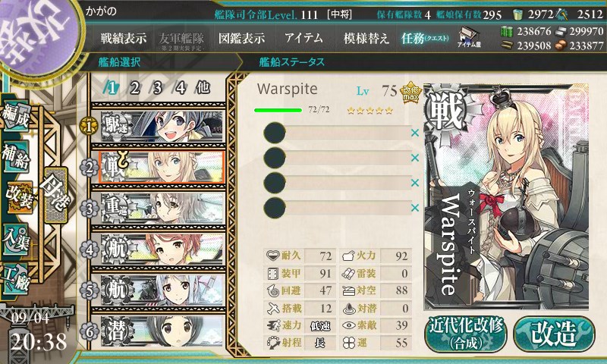Select the submarine in fleet slot 6
The height and width of the screenshot is (364, 607).
coord(162,331)
